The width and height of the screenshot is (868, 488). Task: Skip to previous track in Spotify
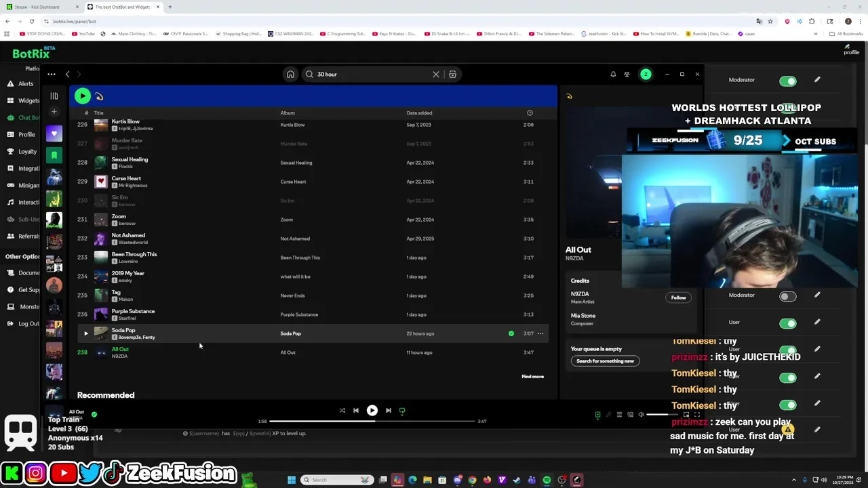pyautogui.click(x=356, y=411)
